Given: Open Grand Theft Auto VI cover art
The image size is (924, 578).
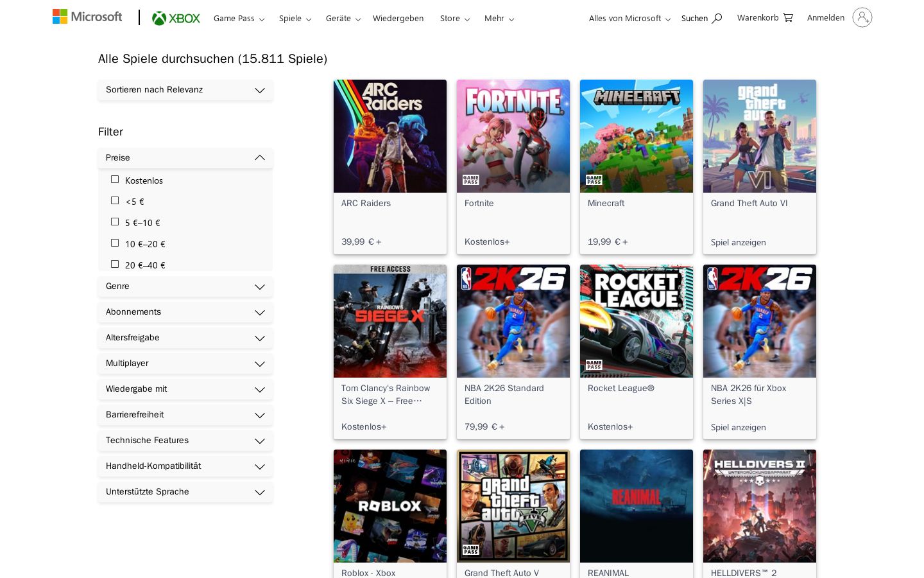Looking at the screenshot, I should point(760,136).
